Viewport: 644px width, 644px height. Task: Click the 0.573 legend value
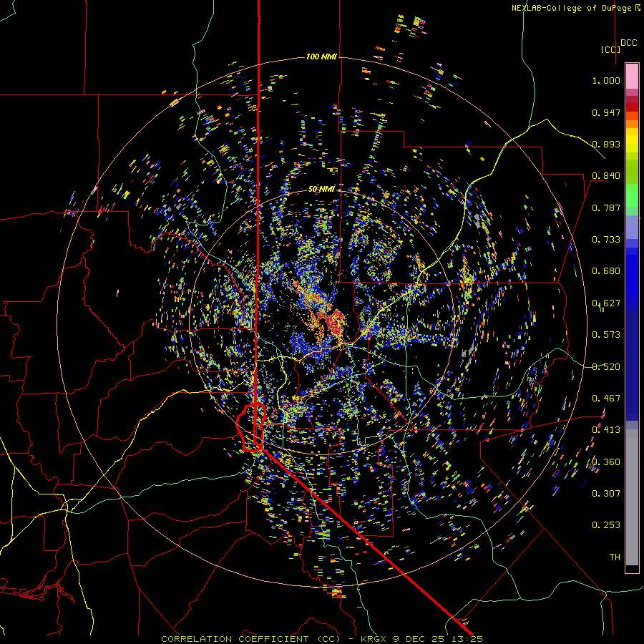pos(606,335)
